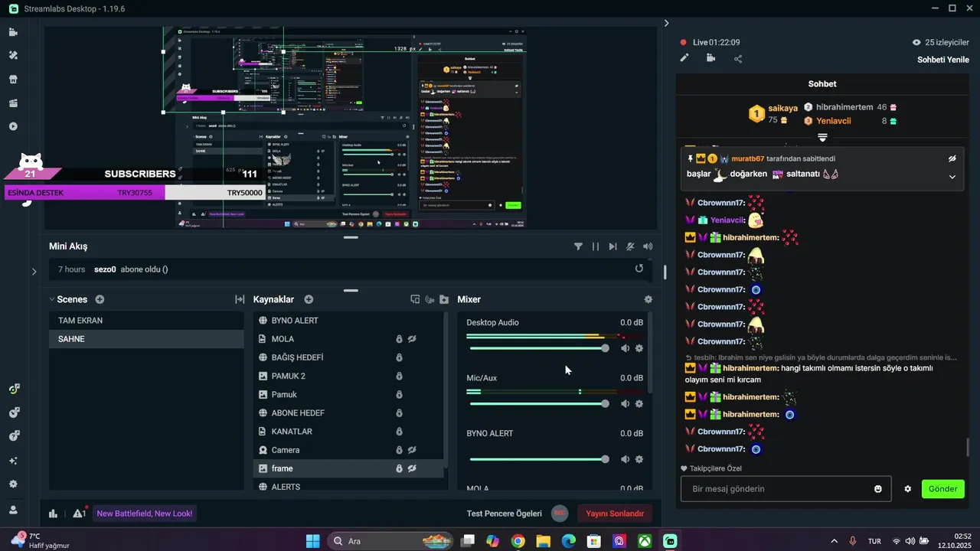Mute Desktop Audio in Mixer
This screenshot has width=980, height=551.
point(625,348)
